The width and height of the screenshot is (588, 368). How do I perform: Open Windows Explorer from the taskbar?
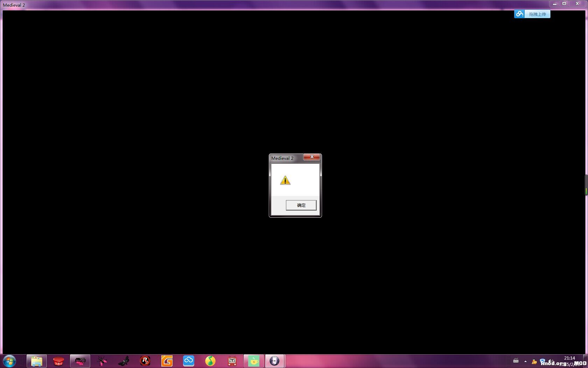tap(37, 361)
